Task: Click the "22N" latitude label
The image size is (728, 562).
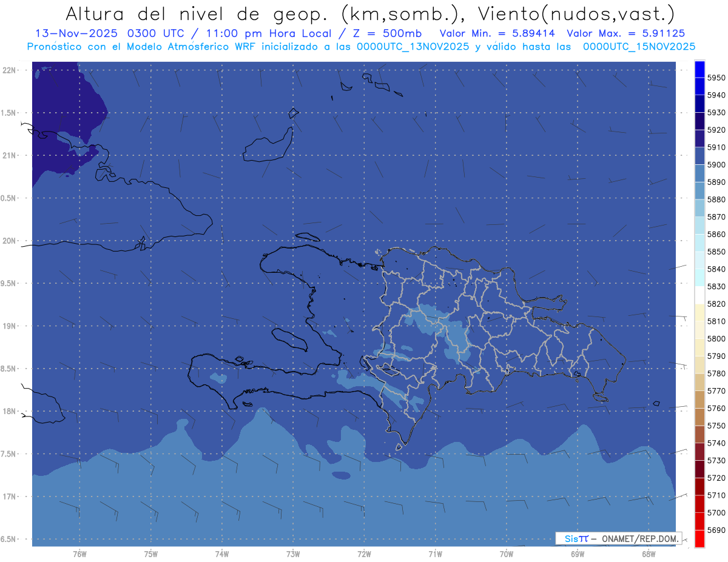Action: tap(10, 70)
